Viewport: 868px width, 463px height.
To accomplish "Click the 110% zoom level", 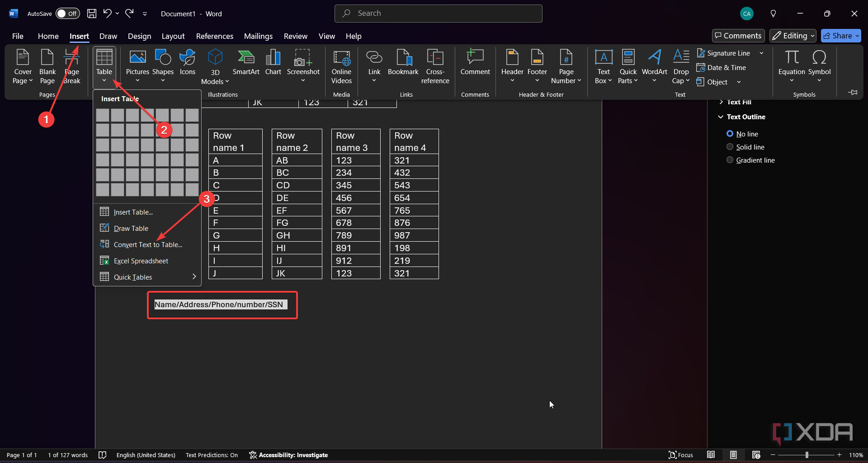I will coord(856,455).
